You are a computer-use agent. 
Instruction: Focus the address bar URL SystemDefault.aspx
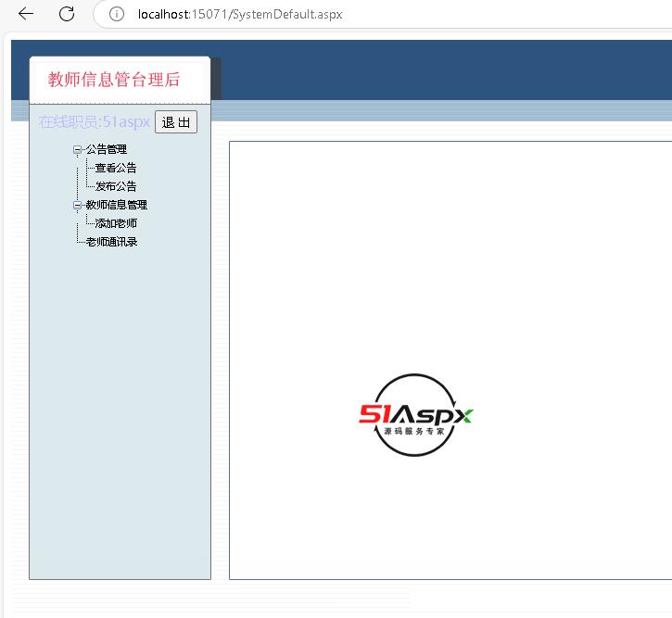(x=240, y=14)
